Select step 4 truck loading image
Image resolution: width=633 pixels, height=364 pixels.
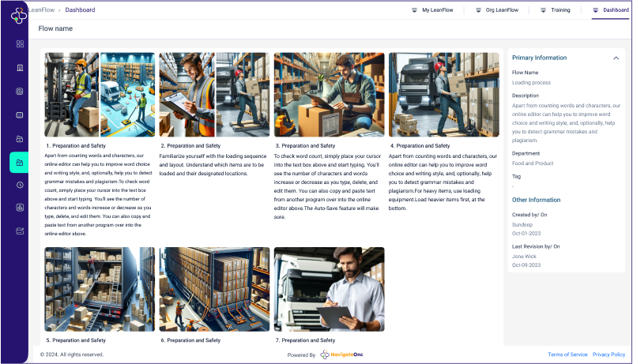[443, 95]
